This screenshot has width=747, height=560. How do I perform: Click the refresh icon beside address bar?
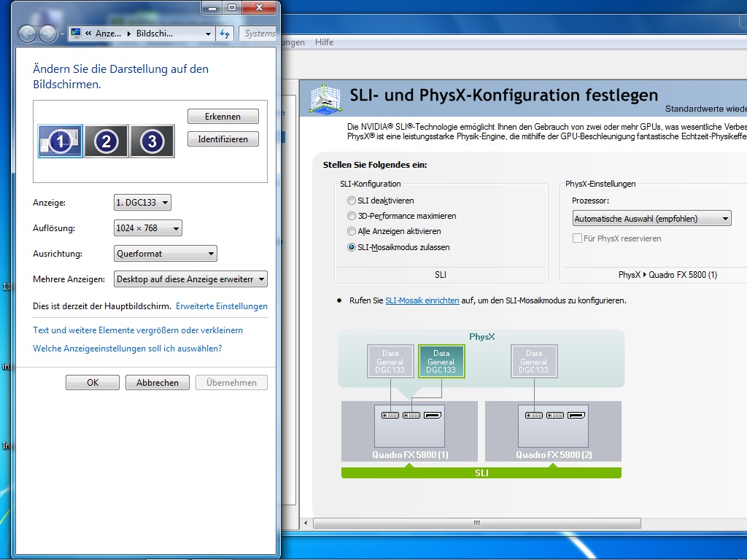click(225, 34)
